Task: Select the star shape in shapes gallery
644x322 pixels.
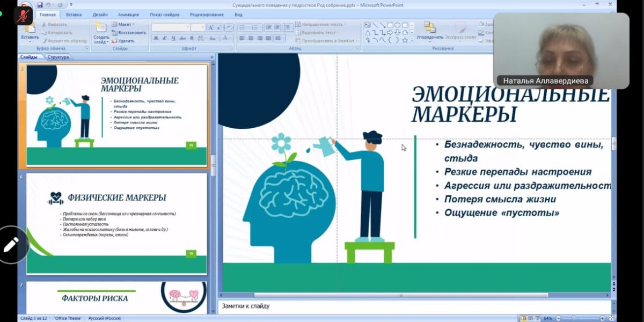Action: (x=405, y=40)
